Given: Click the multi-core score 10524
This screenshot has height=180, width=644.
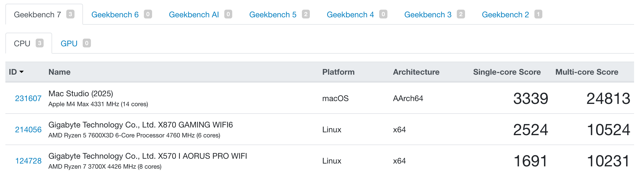Looking at the screenshot, I should pyautogui.click(x=608, y=130).
